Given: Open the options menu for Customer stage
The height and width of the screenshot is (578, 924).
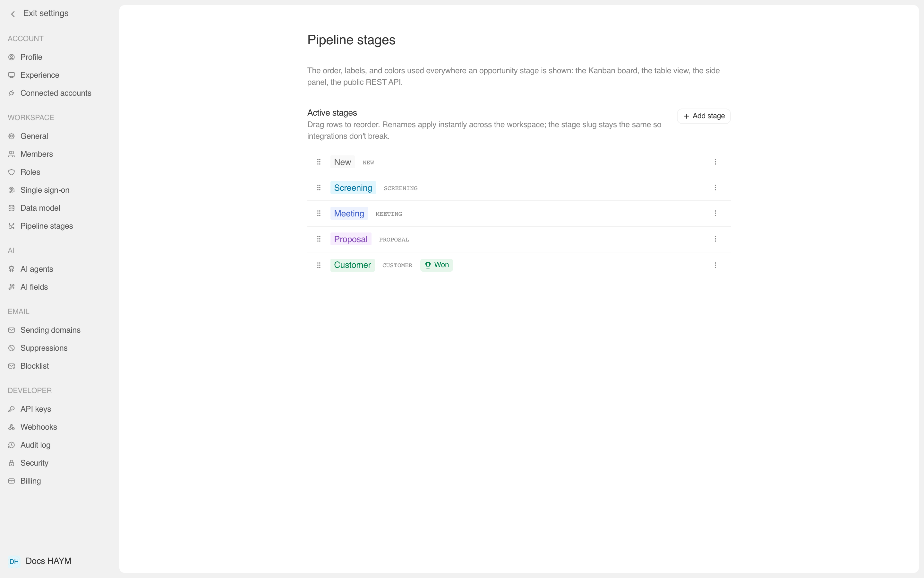Looking at the screenshot, I should click(x=715, y=265).
